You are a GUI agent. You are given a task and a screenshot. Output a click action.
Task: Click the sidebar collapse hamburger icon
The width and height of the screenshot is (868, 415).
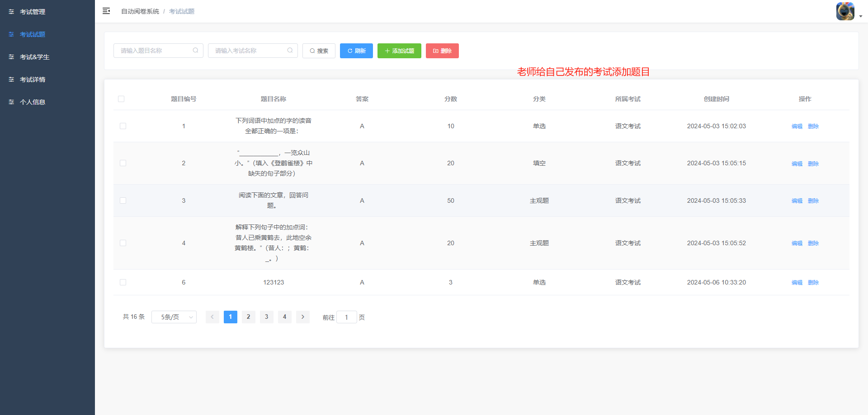pyautogui.click(x=106, y=10)
